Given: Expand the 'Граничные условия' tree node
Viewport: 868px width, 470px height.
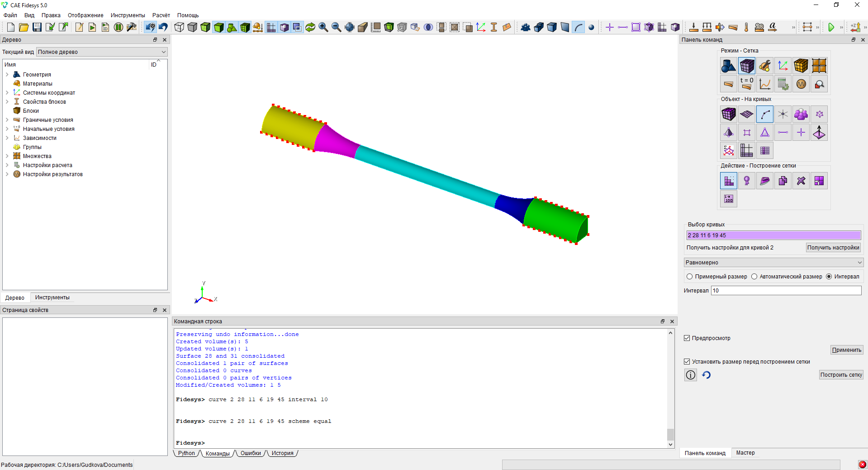Looking at the screenshot, I should [x=7, y=120].
